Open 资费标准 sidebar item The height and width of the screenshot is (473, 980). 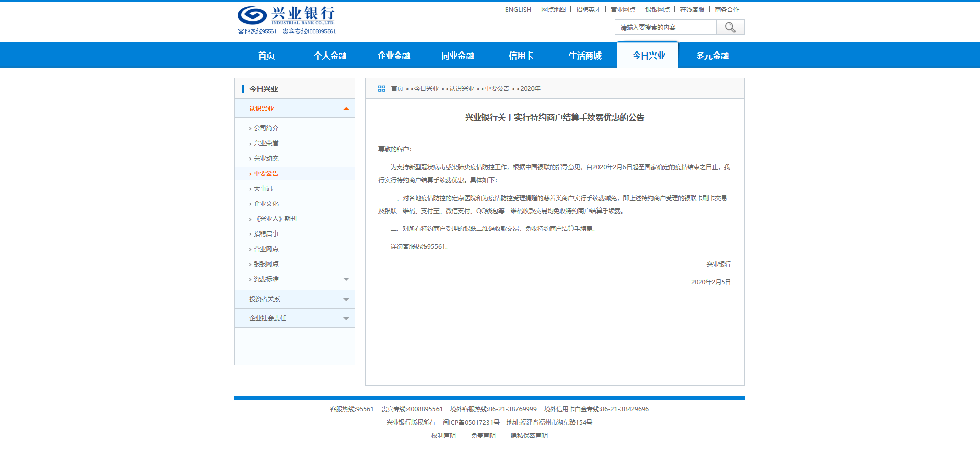[266, 279]
